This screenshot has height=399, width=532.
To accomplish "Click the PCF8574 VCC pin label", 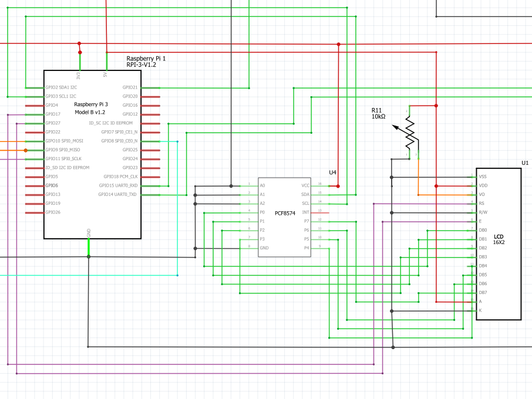I will click(305, 186).
